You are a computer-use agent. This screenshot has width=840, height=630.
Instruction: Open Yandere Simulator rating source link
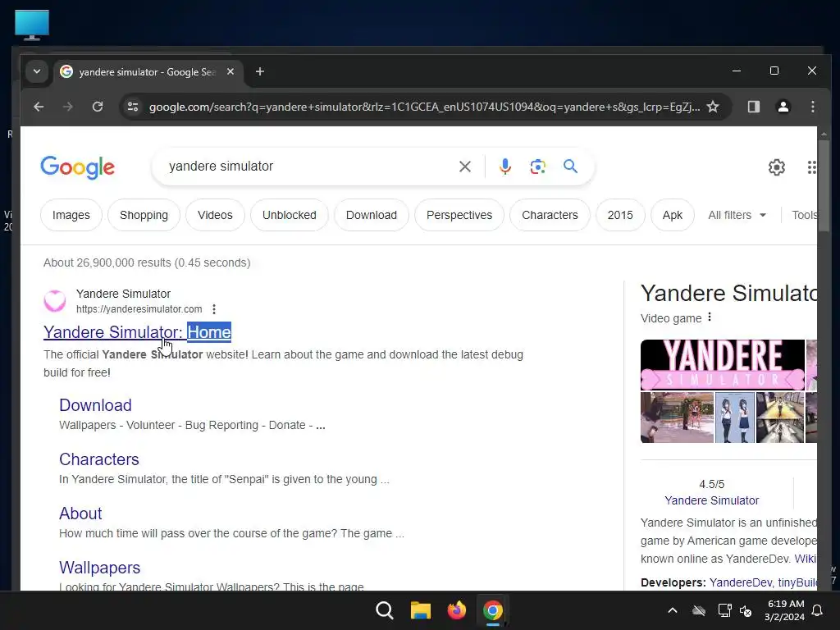pyautogui.click(x=711, y=500)
